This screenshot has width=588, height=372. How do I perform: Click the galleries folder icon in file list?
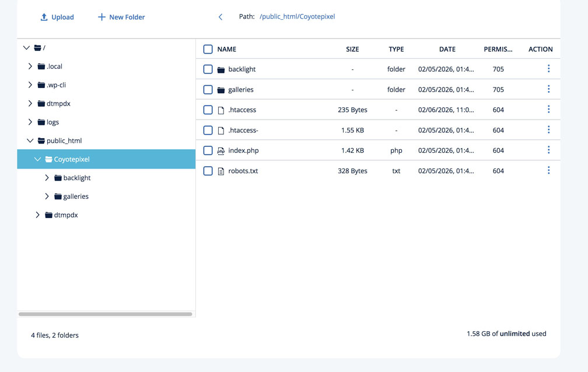[x=221, y=90]
